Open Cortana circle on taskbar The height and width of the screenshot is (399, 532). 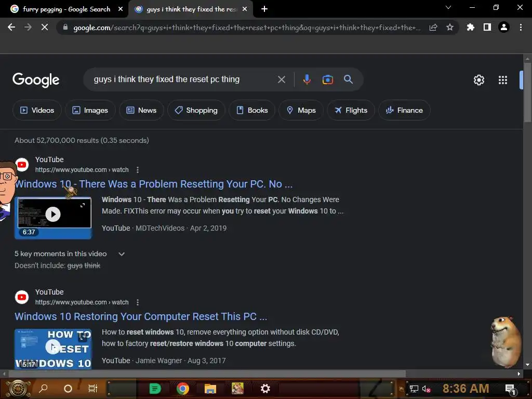[68, 389]
